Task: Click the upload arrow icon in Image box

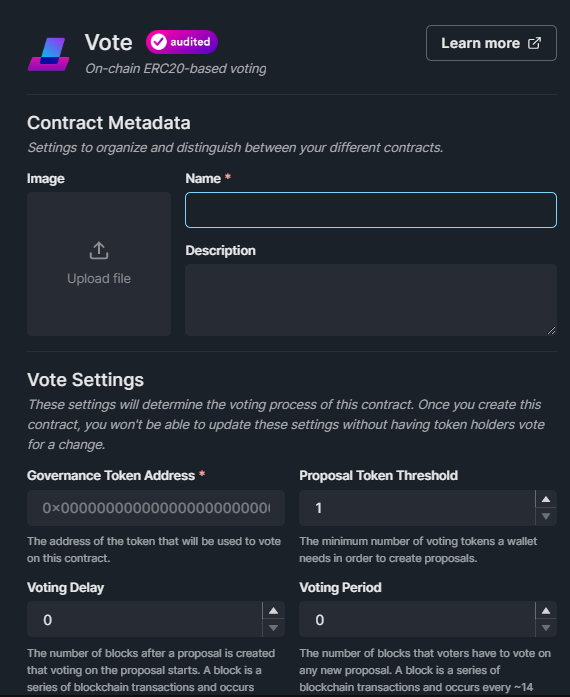Action: point(99,251)
